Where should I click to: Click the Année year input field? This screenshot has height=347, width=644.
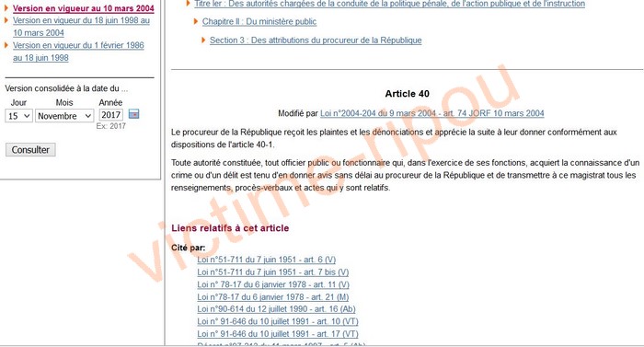coord(111,115)
